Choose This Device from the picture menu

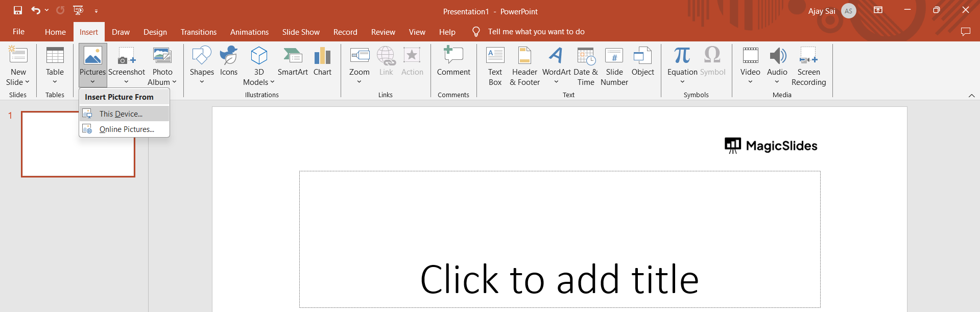pyautogui.click(x=121, y=114)
